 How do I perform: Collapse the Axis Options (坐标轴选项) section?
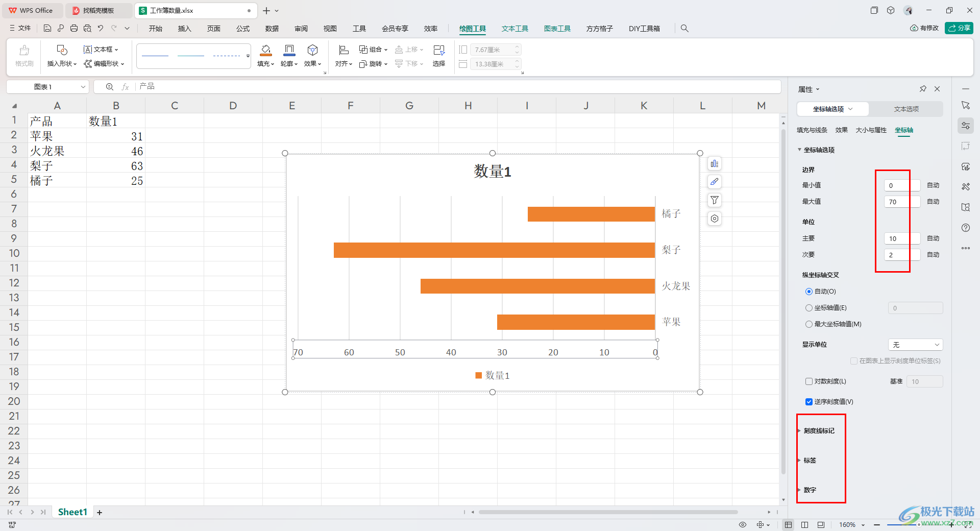click(816, 150)
